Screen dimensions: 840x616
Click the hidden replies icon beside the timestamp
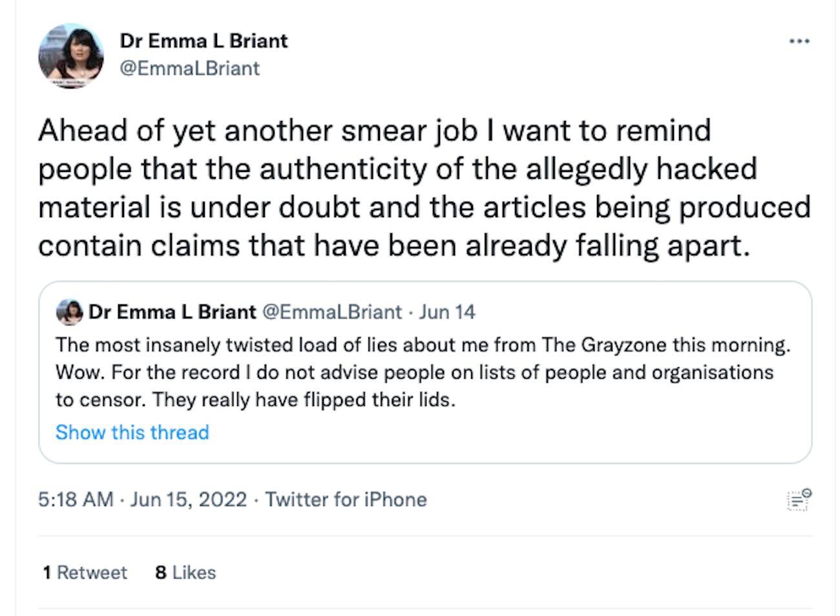[799, 500]
